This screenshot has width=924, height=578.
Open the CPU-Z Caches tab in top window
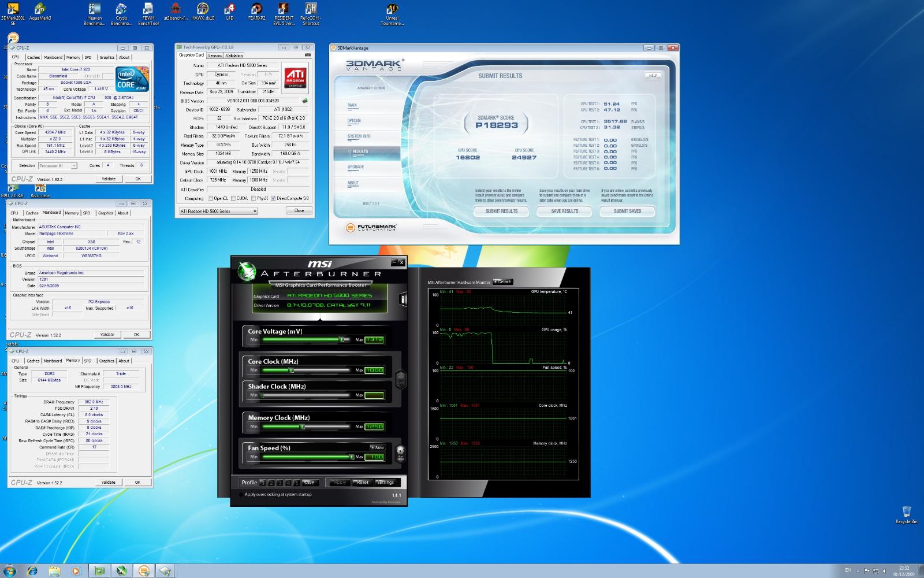click(x=33, y=57)
